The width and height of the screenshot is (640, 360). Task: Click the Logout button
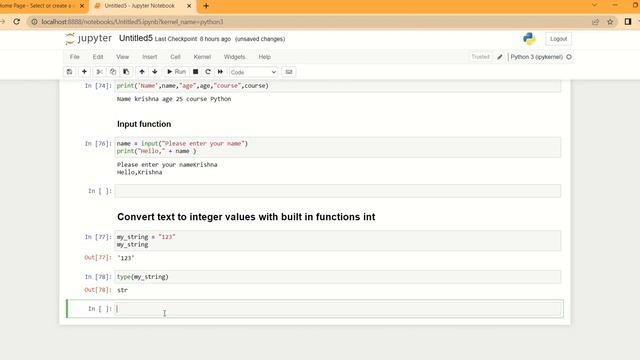click(558, 39)
